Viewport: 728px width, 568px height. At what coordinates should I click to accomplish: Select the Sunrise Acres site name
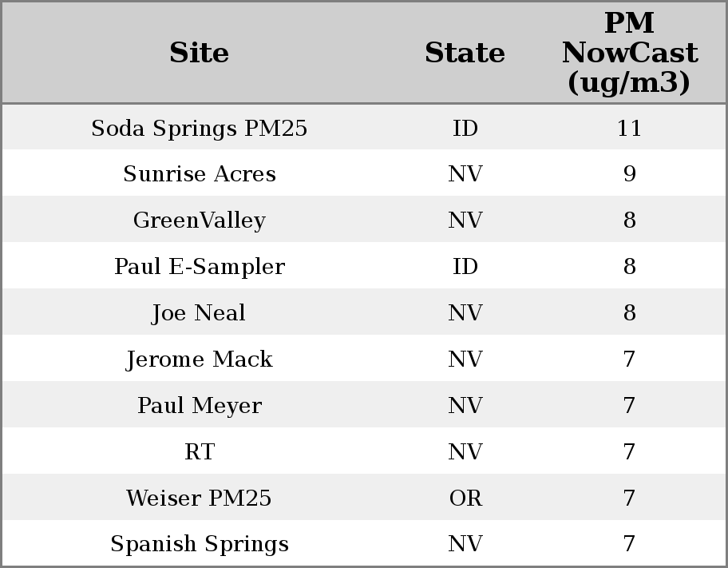(200, 175)
